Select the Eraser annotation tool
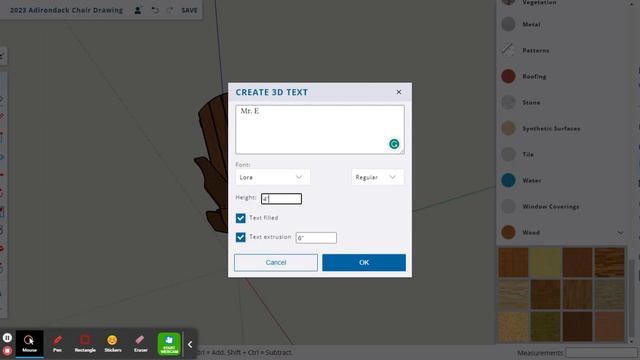The image size is (640, 360). pyautogui.click(x=140, y=344)
